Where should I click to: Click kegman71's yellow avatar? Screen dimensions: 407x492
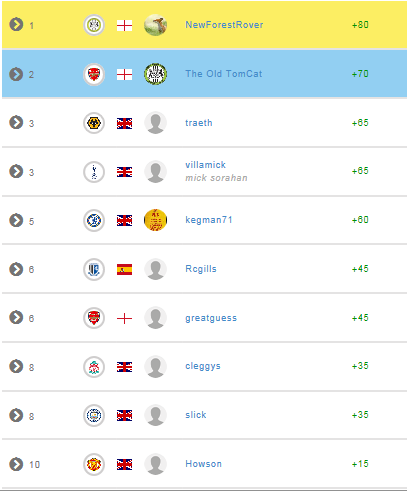click(x=155, y=220)
